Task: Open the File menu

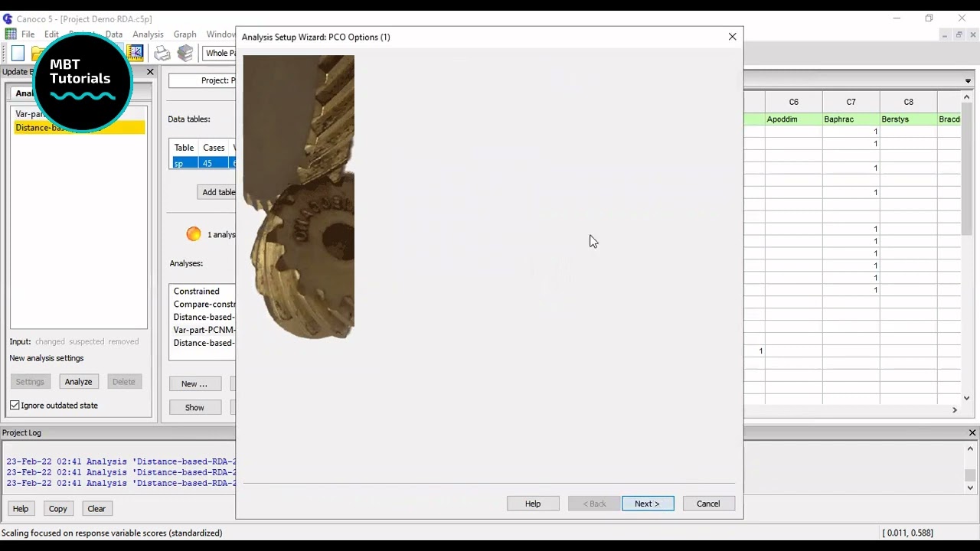Action: [x=28, y=34]
